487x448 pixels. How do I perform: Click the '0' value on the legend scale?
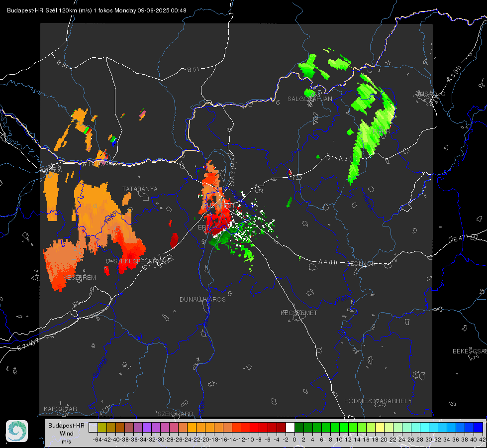[x=294, y=440]
